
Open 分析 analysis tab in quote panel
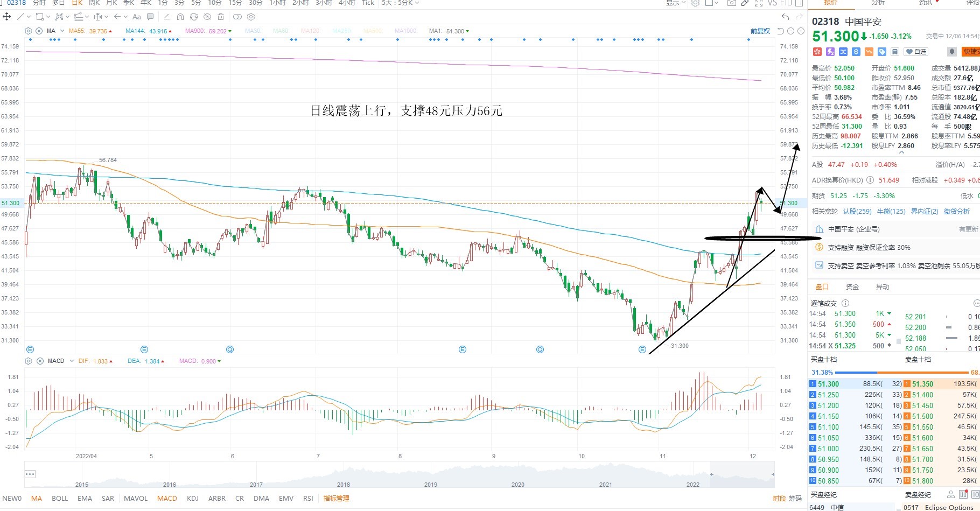coord(878,3)
